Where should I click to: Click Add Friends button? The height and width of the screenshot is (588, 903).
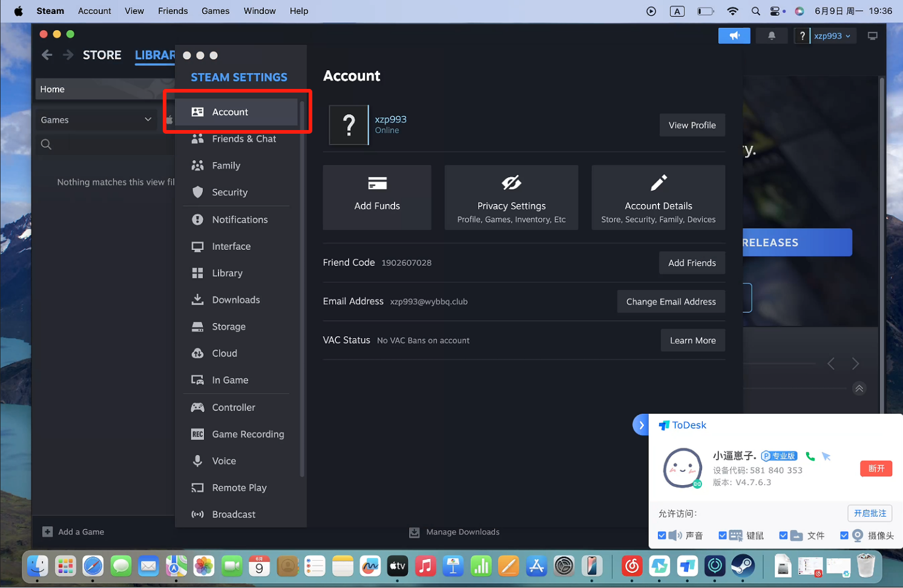[x=692, y=263]
